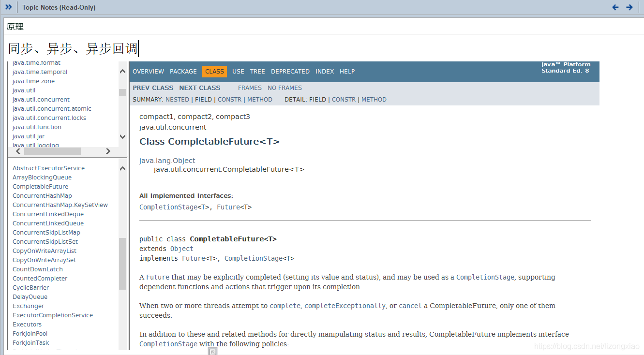Viewport: 644px width, 355px height.
Task: Go forward with the right arrow icon
Action: (629, 7)
